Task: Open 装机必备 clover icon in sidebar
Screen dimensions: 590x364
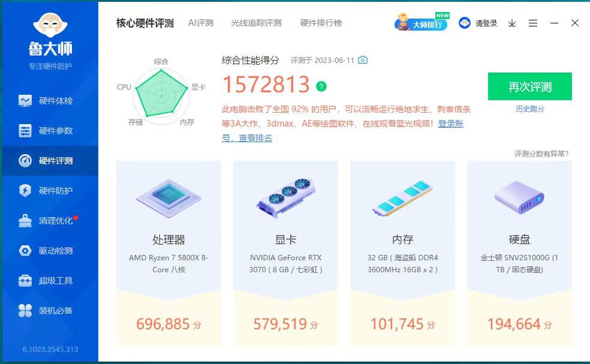Action: click(x=25, y=311)
